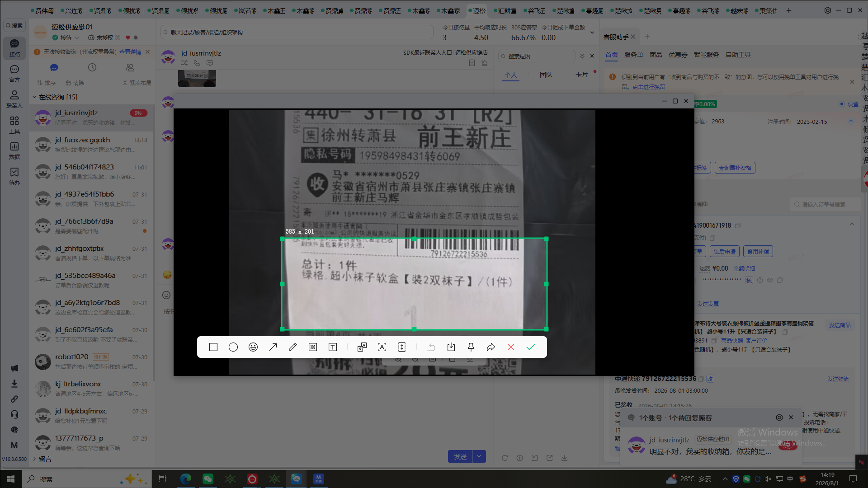Expand the 留言 messages group
The width and height of the screenshot is (868, 488).
point(34,459)
